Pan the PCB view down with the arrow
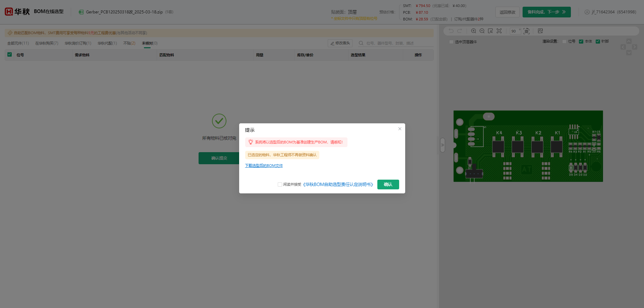644x308 pixels. tap(629, 53)
